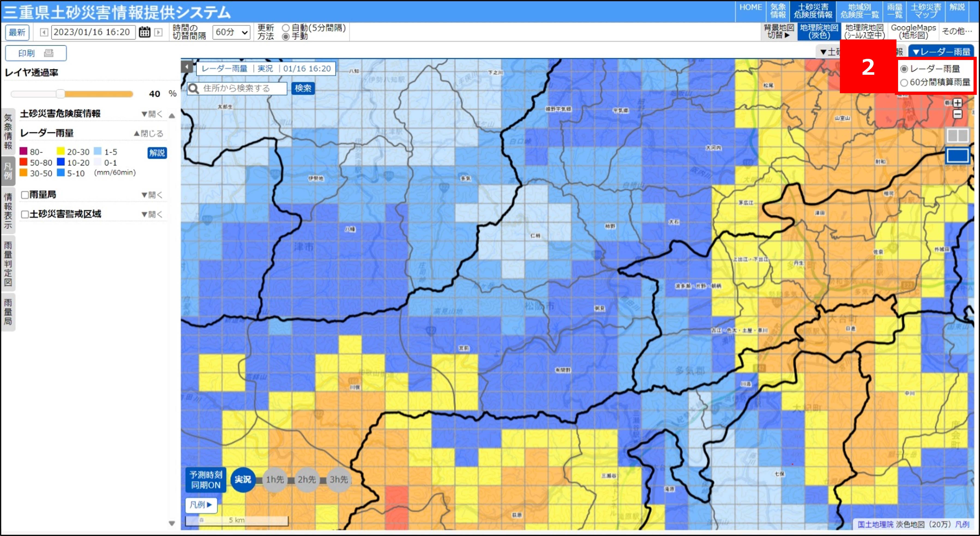Image resolution: width=980 pixels, height=536 pixels.
Task: Open 情報表示 side tab
Action: point(8,211)
